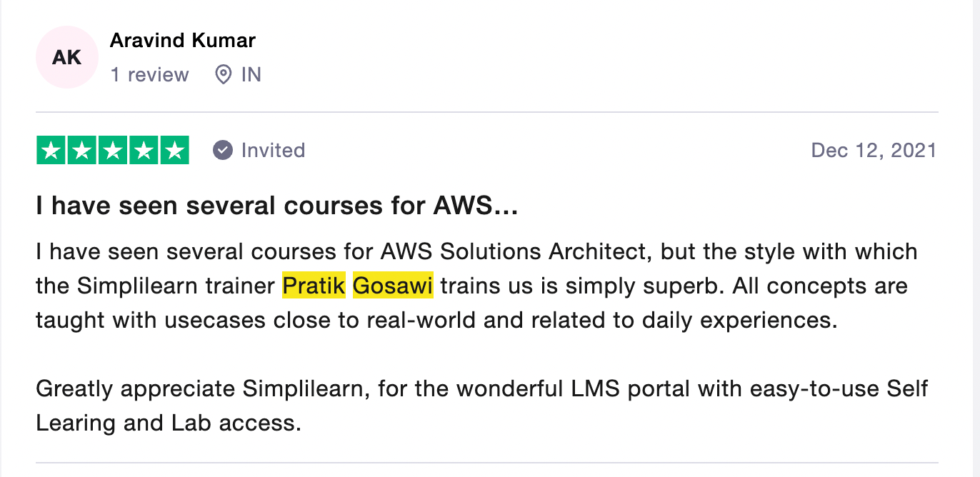This screenshot has height=477, width=980.
Task: Select the fifth green rating star
Action: coord(174,150)
